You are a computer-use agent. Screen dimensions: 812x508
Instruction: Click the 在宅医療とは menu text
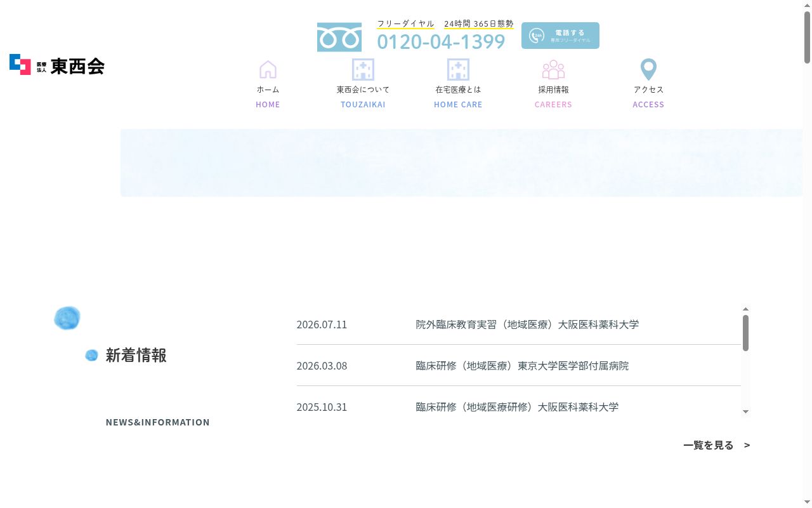click(x=458, y=90)
